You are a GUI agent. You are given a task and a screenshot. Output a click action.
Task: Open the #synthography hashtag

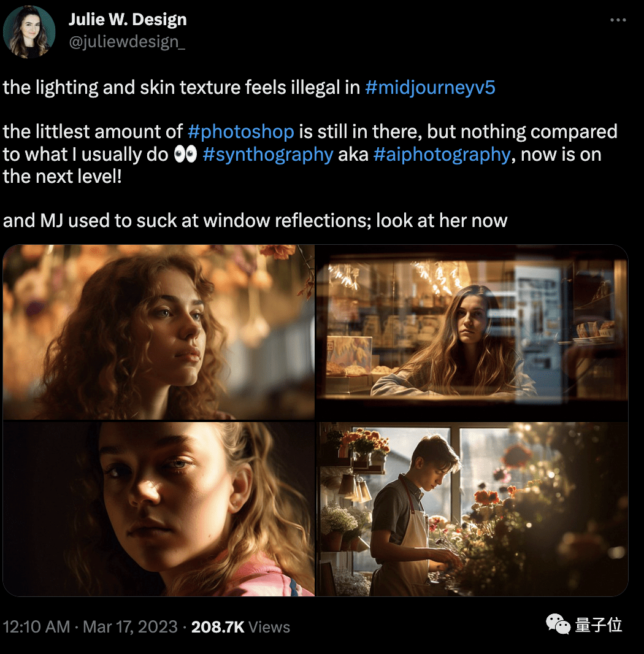click(268, 155)
